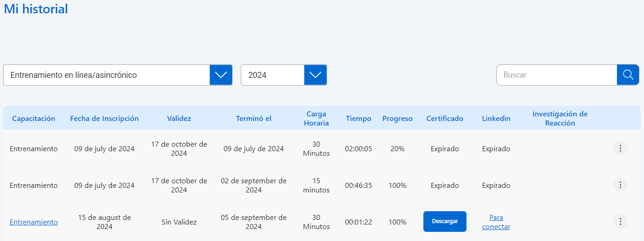Screen dimensions: 644x241
Task: Click the 'Fecha de Inscripción' column header
Action: pos(104,118)
